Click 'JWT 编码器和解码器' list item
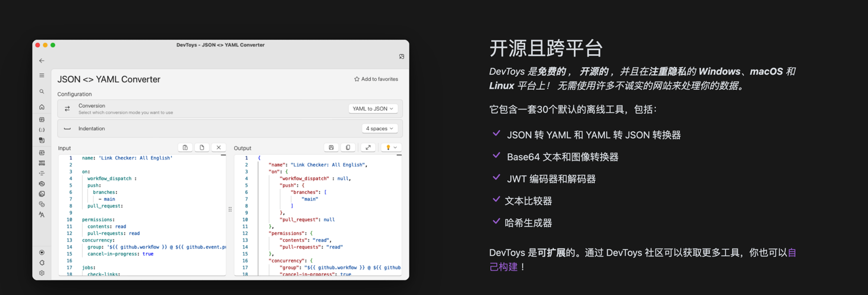This screenshot has height=295, width=868. [551, 179]
